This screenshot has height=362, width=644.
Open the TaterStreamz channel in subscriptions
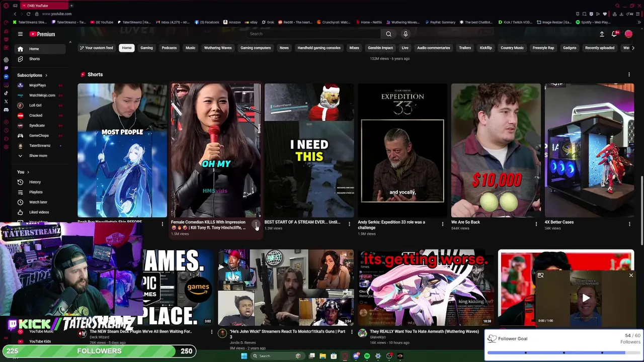[41, 145]
